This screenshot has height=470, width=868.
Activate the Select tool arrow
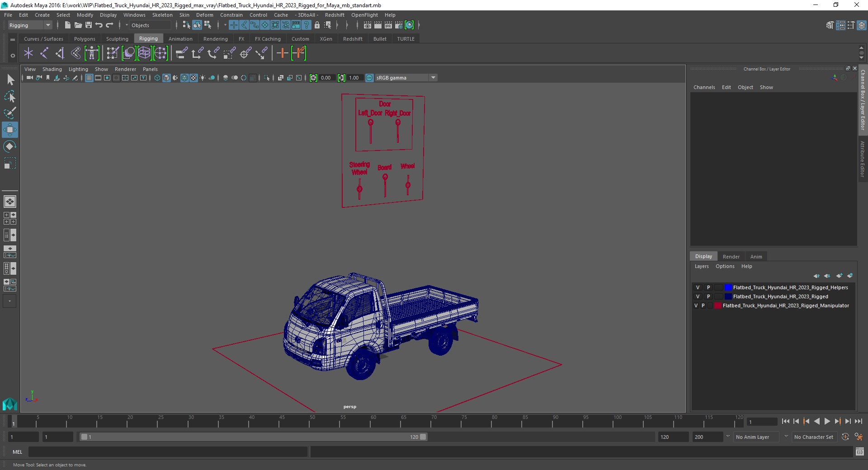[10, 80]
